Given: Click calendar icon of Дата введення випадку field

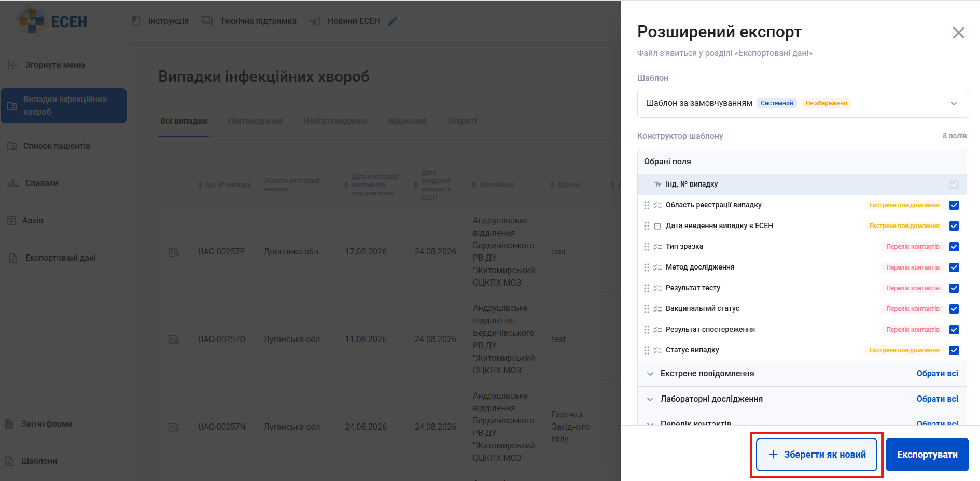Looking at the screenshot, I should (657, 226).
